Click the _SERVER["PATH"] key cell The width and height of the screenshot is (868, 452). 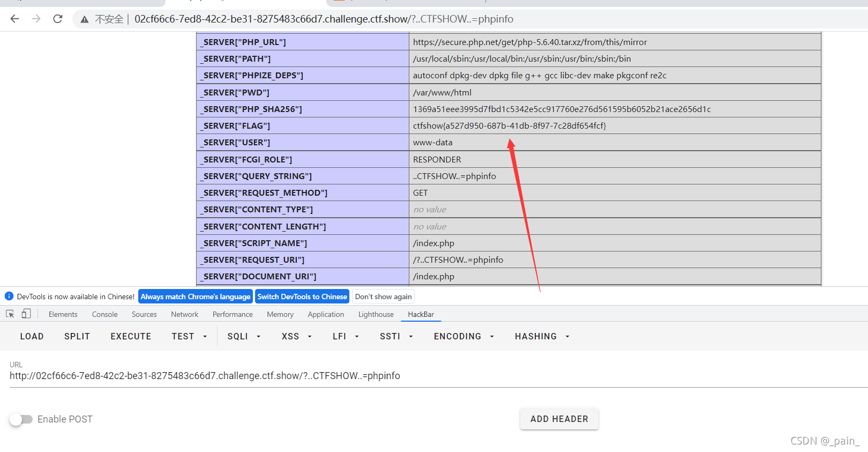(x=303, y=59)
